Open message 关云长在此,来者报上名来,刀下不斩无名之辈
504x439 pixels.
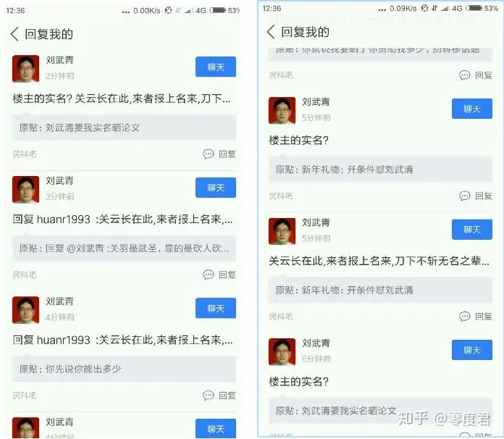(379, 261)
